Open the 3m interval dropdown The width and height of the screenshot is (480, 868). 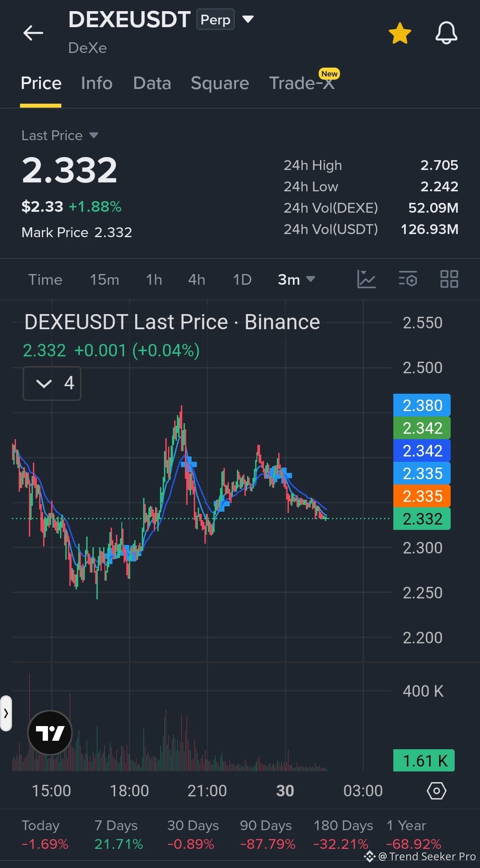point(296,279)
